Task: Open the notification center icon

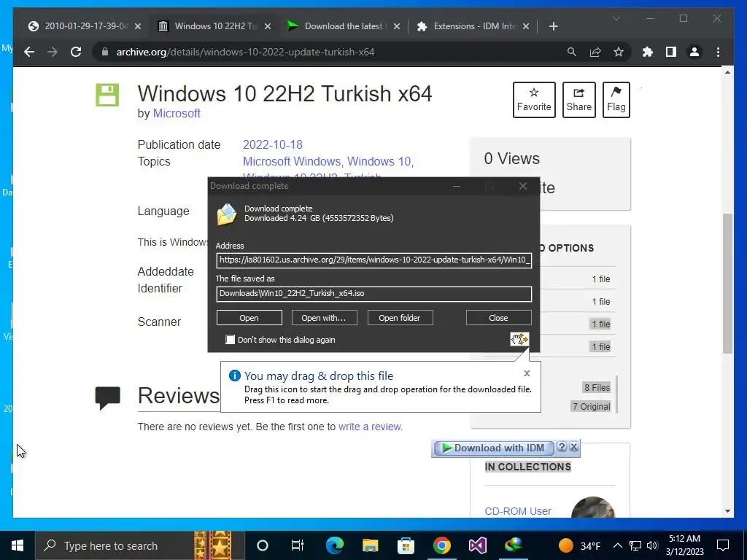Action: [x=723, y=545]
